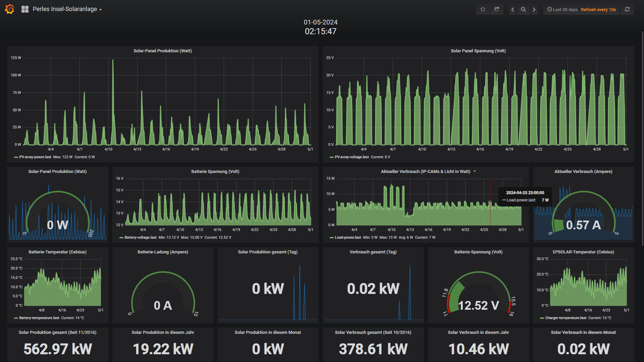Image resolution: width=644 pixels, height=362 pixels.
Task: Toggle the Load-power.last legend series
Action: tap(348, 237)
